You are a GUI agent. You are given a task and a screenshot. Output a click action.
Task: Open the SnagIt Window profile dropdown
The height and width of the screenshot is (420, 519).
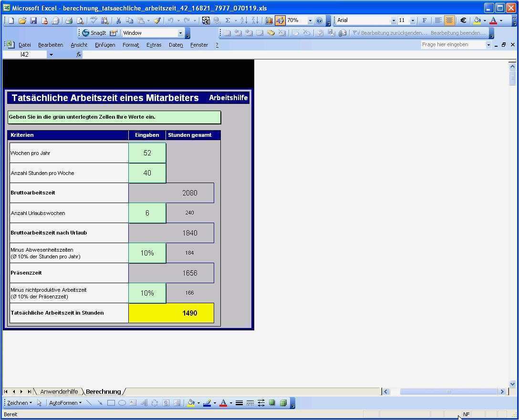180,33
